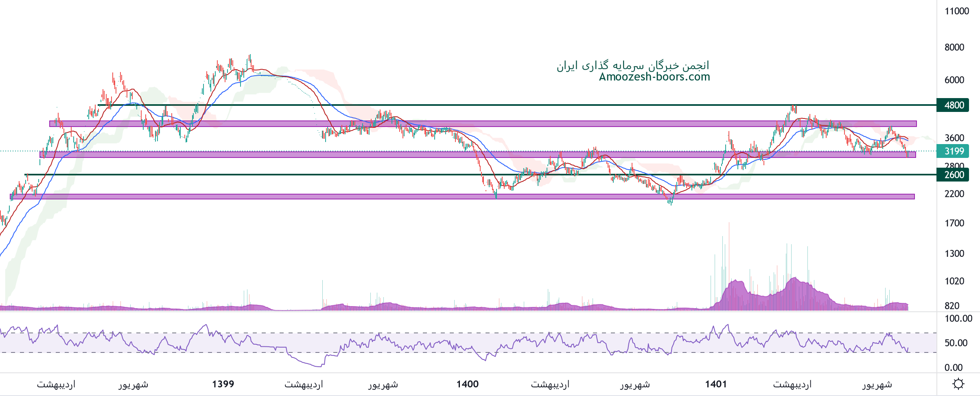
Task: Click the 4800 price label tag
Action: click(x=954, y=105)
